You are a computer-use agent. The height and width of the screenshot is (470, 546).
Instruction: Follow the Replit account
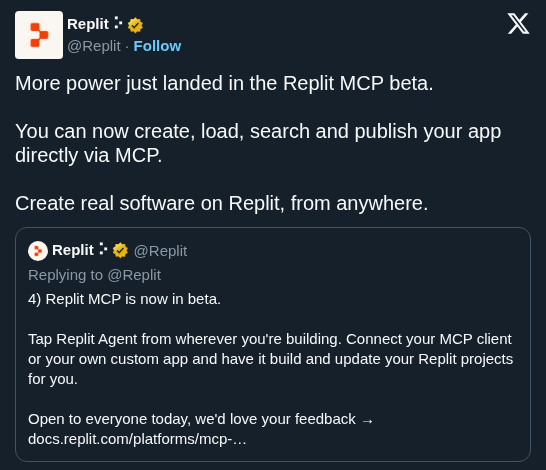pos(157,46)
